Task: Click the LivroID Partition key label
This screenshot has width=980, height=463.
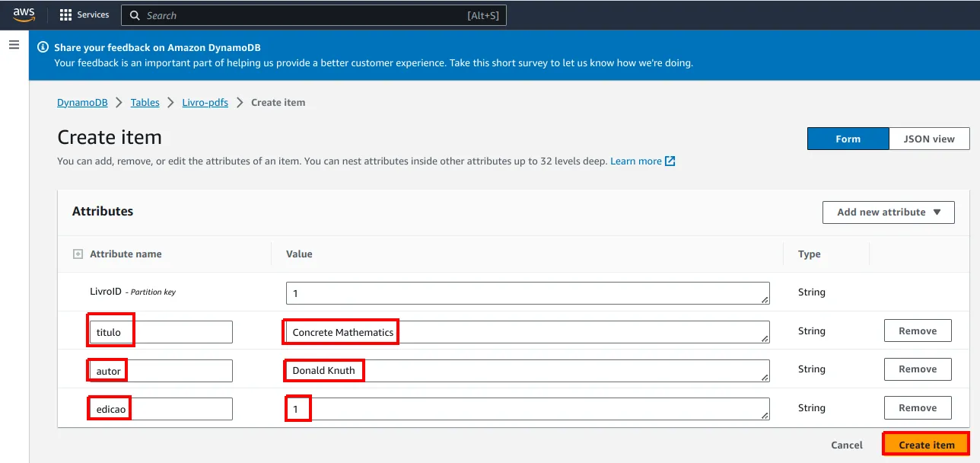Action: click(132, 292)
